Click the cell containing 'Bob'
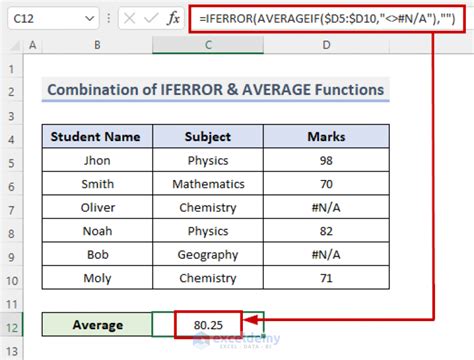Screen dimensions: 474x360 97,254
